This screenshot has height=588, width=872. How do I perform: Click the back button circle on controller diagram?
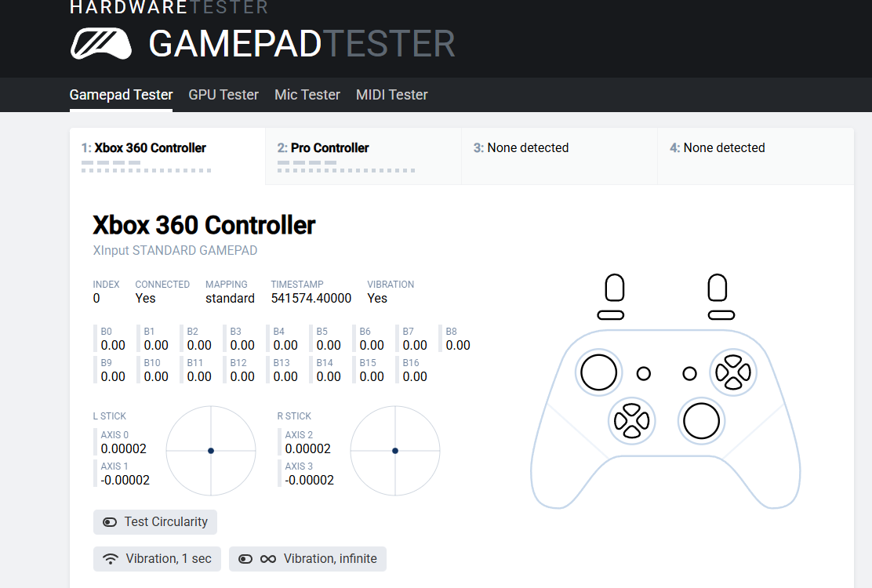tap(644, 373)
